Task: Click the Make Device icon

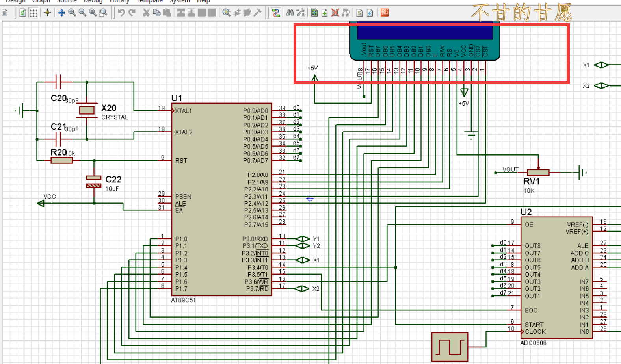Action: coord(237,13)
